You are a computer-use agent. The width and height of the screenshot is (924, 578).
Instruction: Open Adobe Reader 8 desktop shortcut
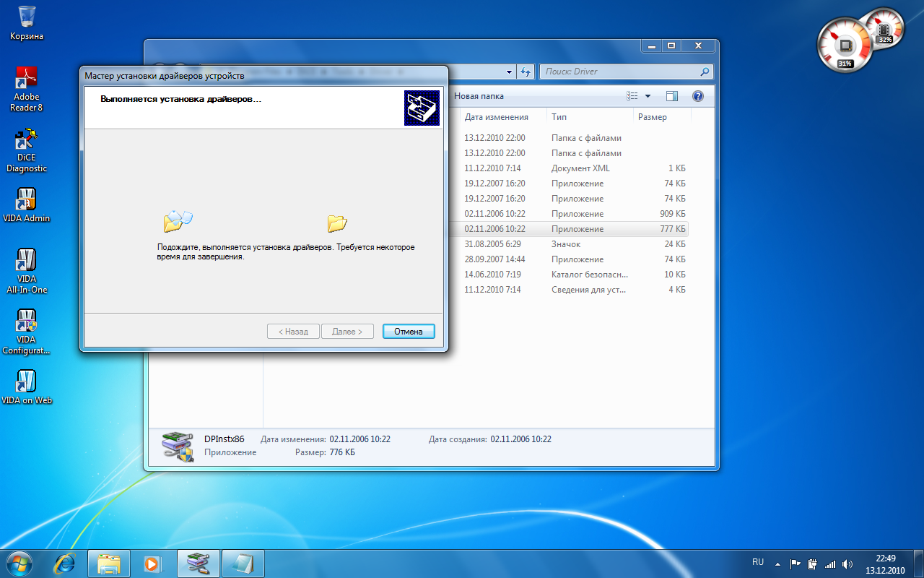click(27, 88)
